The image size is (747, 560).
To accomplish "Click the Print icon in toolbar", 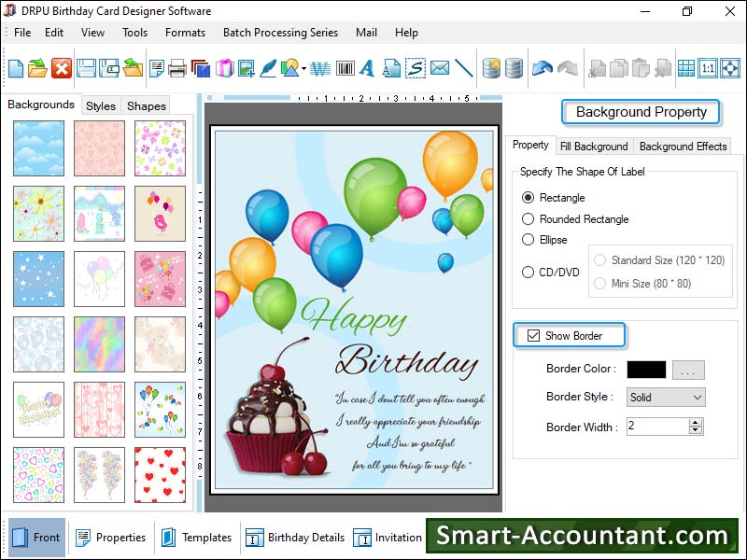I will (177, 68).
